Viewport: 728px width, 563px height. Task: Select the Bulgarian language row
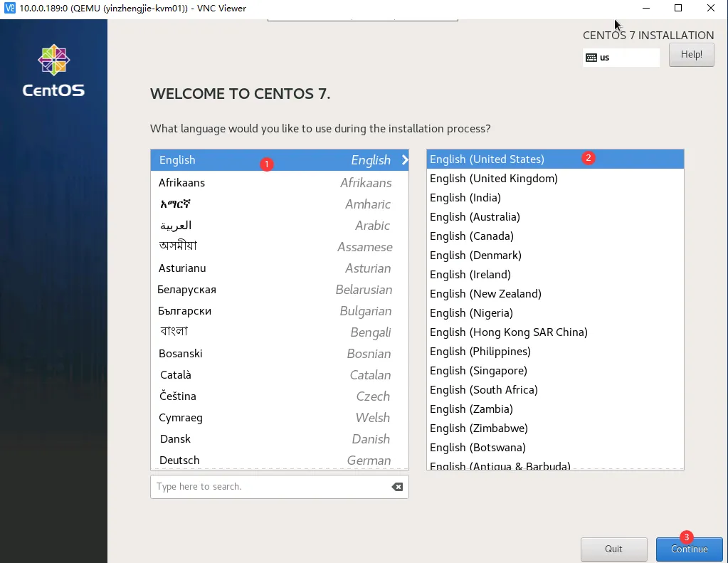click(280, 311)
